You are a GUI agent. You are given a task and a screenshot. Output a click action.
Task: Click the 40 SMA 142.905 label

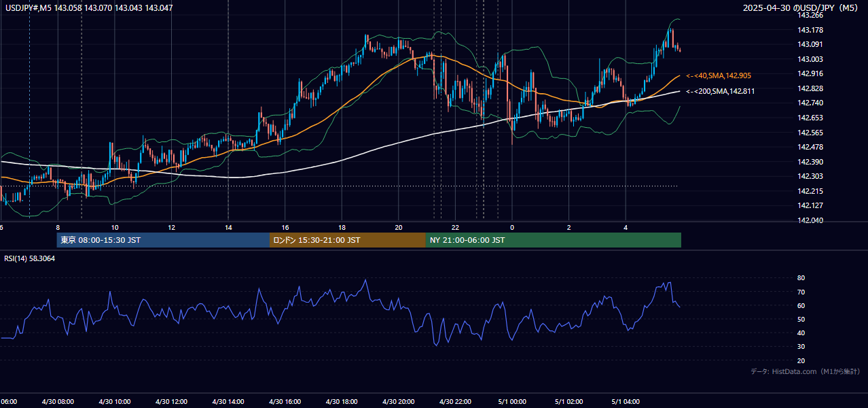(719, 75)
